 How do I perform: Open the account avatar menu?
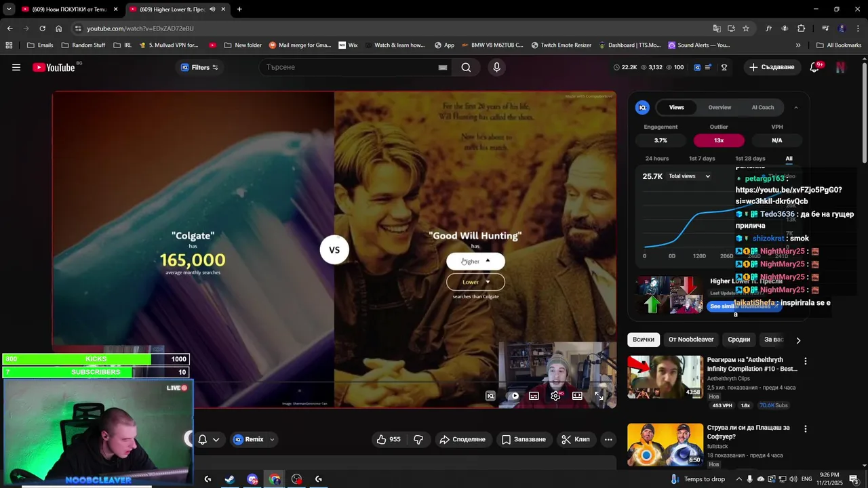[841, 67]
